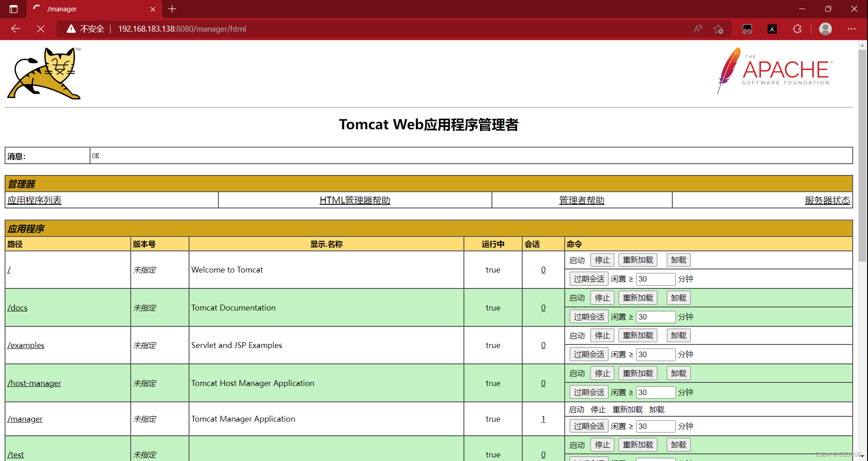
Task: Click session count 1 for /manager
Action: pos(543,419)
